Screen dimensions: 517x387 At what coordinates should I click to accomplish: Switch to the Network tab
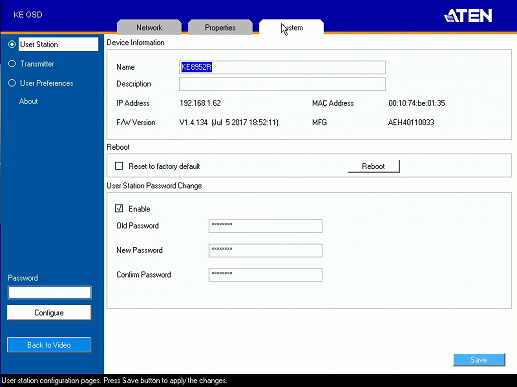click(149, 27)
